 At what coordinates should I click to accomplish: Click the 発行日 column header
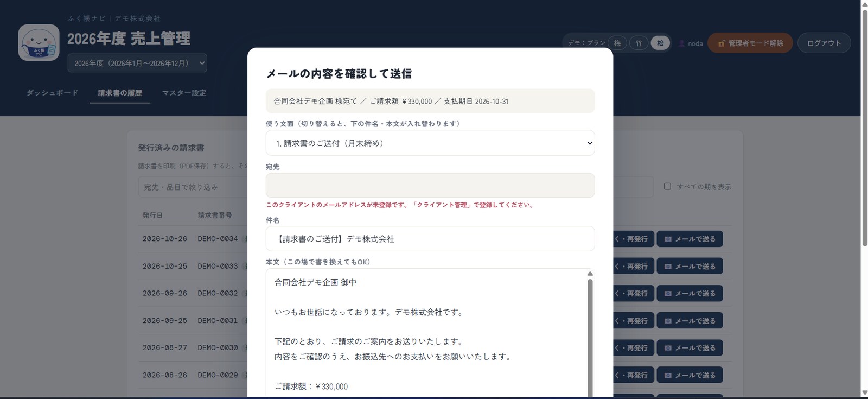pyautogui.click(x=152, y=216)
